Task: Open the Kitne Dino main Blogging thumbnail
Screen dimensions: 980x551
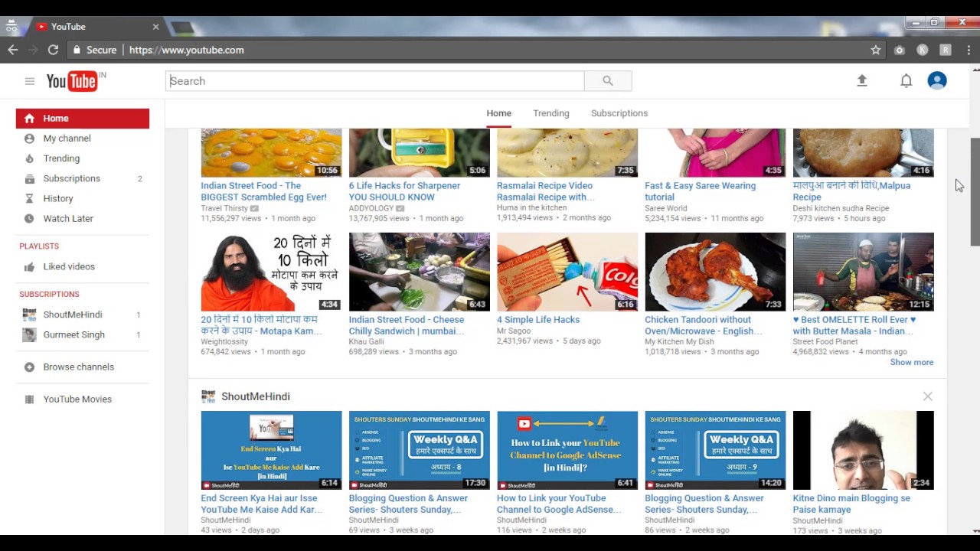Action: tap(864, 450)
